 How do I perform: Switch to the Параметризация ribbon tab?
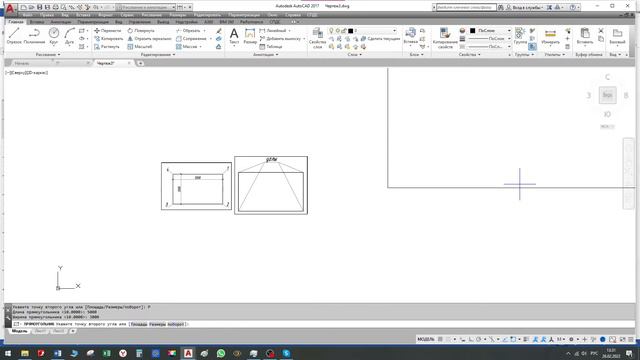93,22
